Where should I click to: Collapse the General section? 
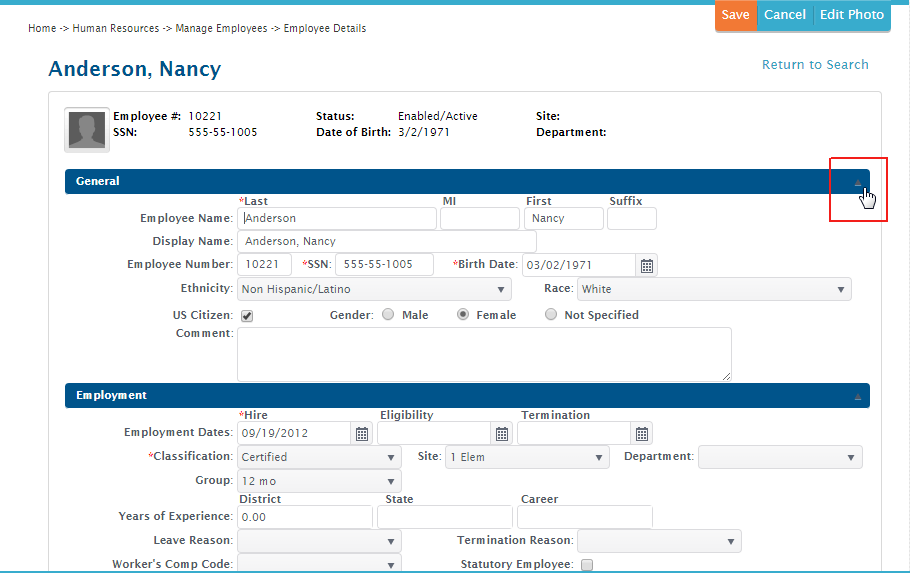pyautogui.click(x=857, y=182)
